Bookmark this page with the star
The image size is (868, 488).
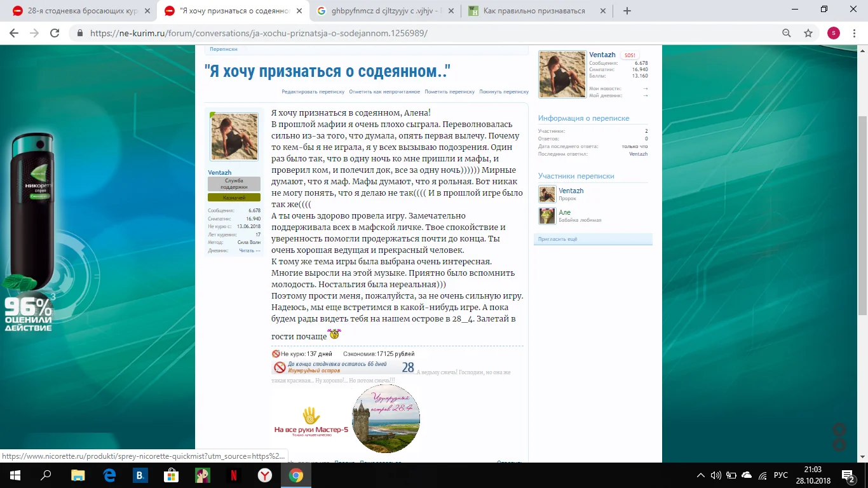(x=808, y=33)
